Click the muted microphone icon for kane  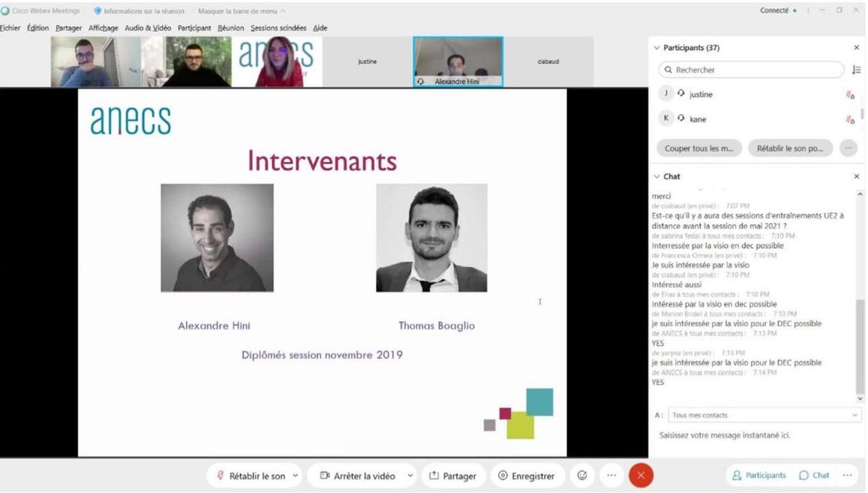[x=851, y=119]
